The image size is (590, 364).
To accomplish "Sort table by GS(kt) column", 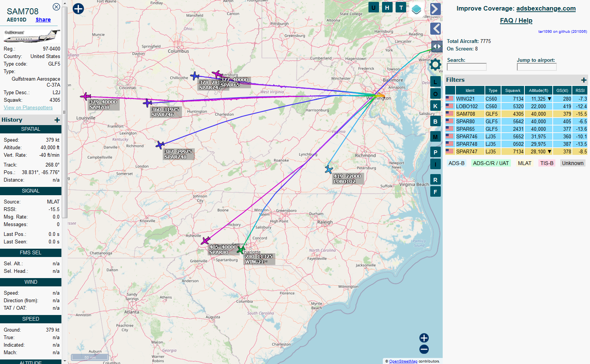I will click(562, 90).
